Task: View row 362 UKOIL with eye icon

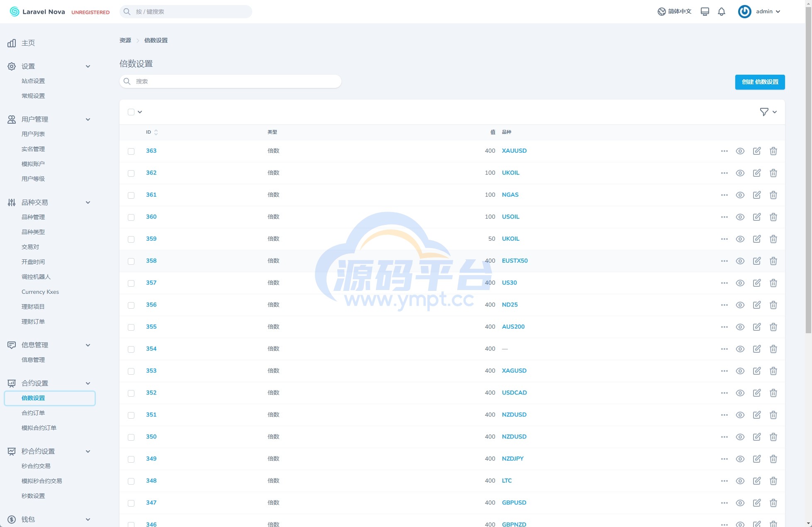Action: click(740, 173)
